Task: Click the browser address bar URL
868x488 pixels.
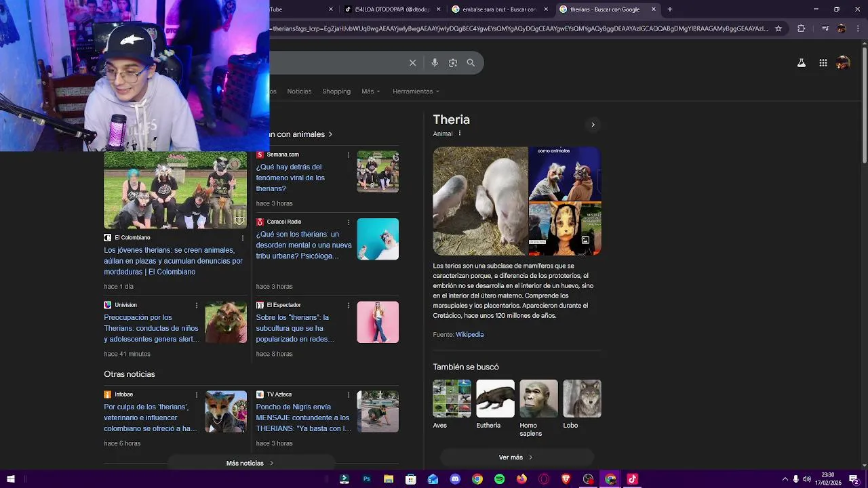Action: [x=519, y=28]
